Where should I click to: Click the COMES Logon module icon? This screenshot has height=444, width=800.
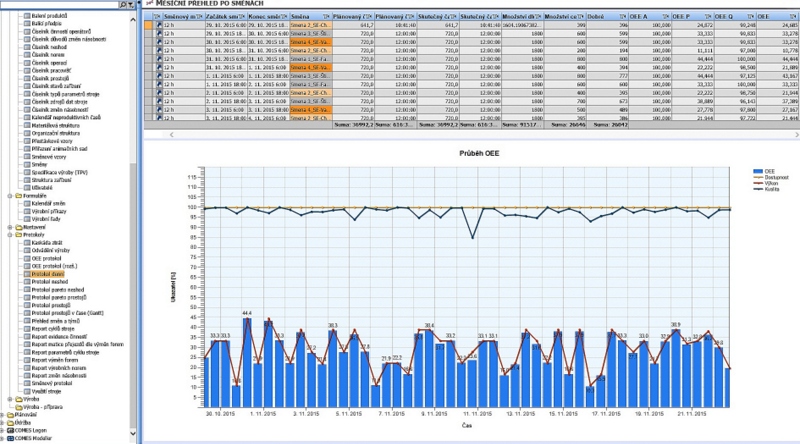(x=10, y=431)
